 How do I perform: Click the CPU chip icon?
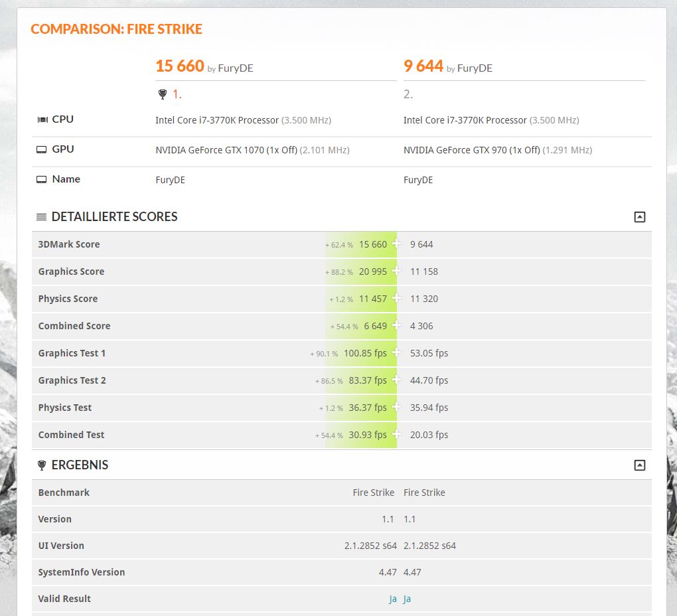point(42,119)
